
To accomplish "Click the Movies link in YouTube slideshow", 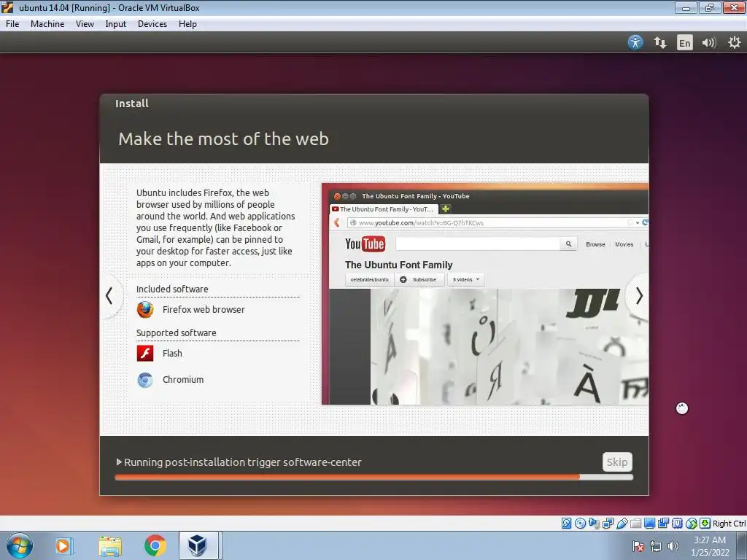I will tap(624, 244).
